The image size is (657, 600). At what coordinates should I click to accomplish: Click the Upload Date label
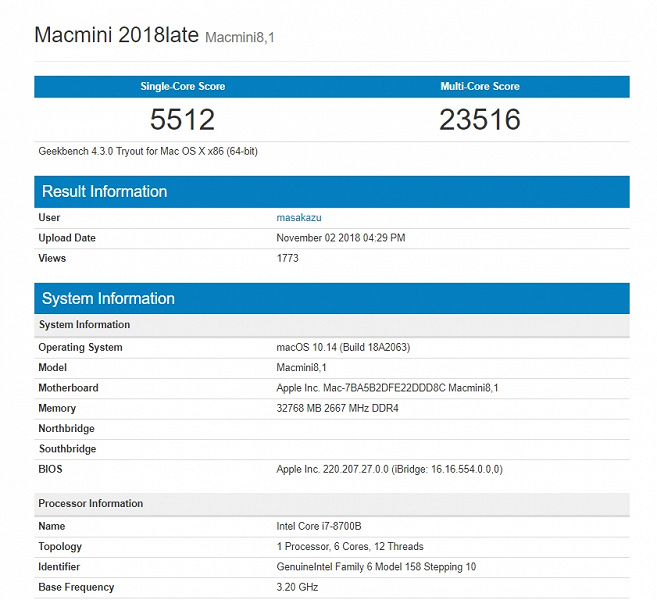(x=67, y=238)
